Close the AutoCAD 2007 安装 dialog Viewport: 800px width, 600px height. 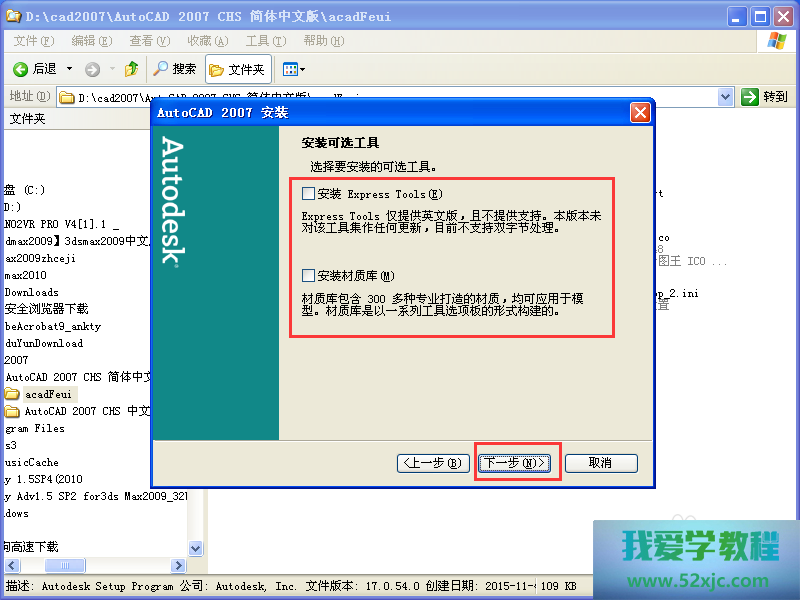tap(640, 112)
